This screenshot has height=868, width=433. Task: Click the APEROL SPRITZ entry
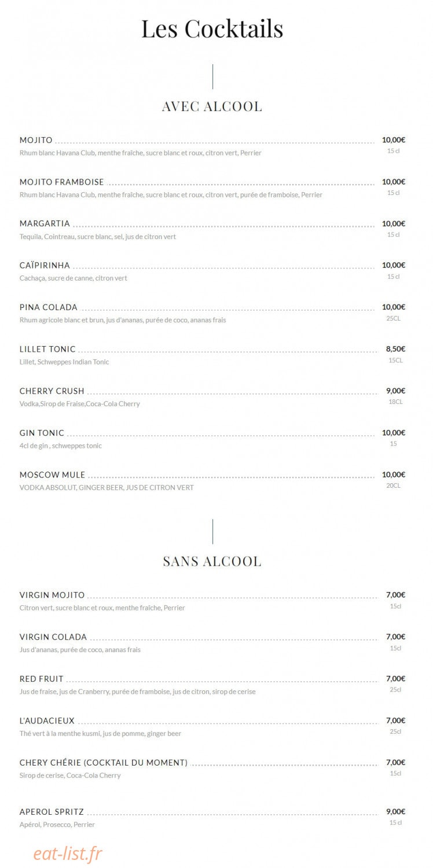click(x=52, y=811)
